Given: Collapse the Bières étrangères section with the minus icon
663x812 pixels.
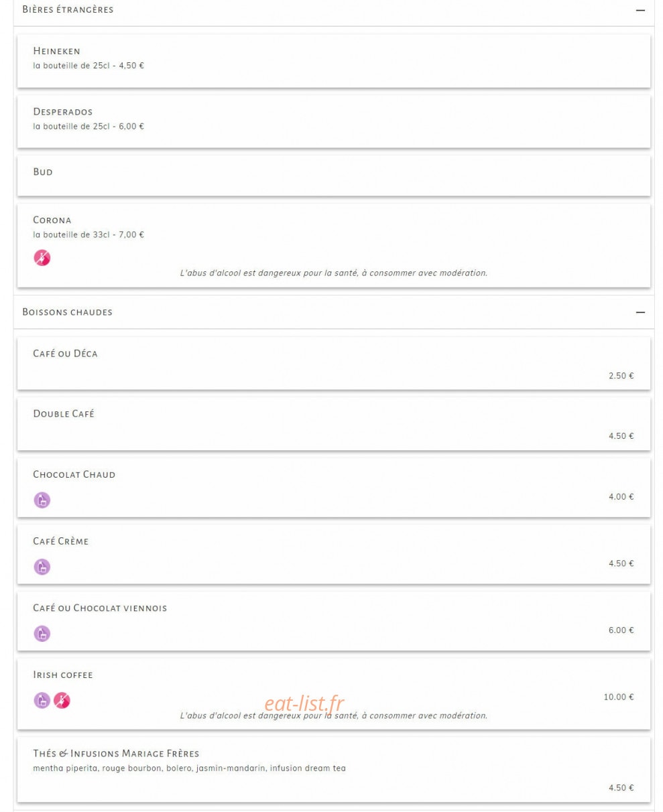Looking at the screenshot, I should click(640, 10).
